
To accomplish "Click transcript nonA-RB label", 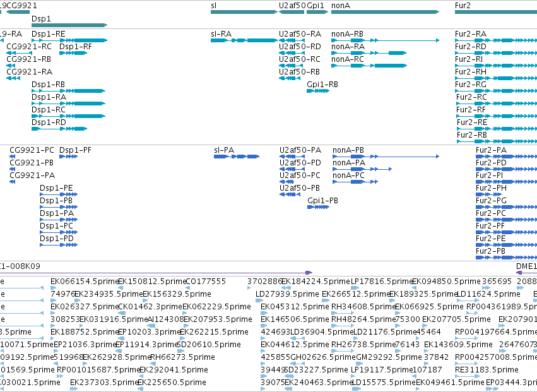I will click(348, 34).
